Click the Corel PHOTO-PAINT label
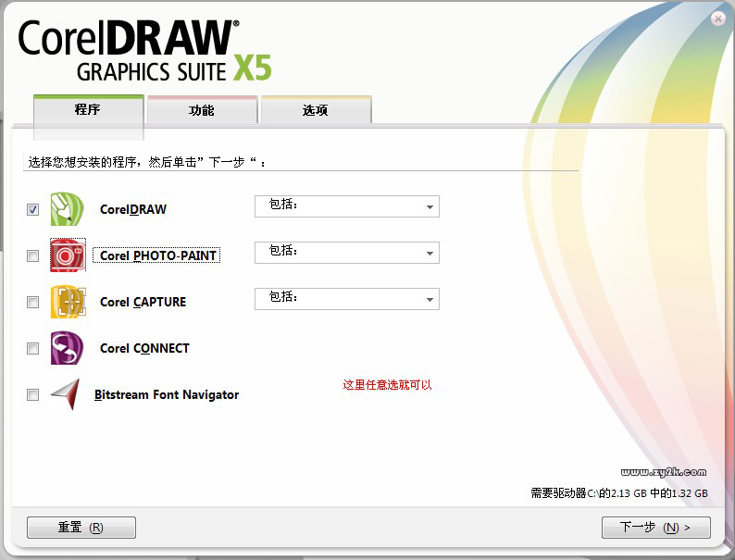Viewport: 735px width, 560px height. tap(156, 255)
